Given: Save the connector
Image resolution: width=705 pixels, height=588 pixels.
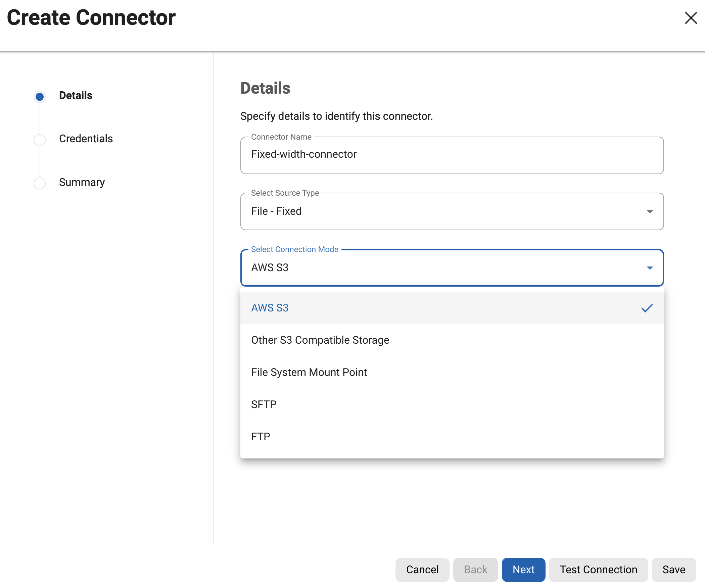Looking at the screenshot, I should coord(673,570).
